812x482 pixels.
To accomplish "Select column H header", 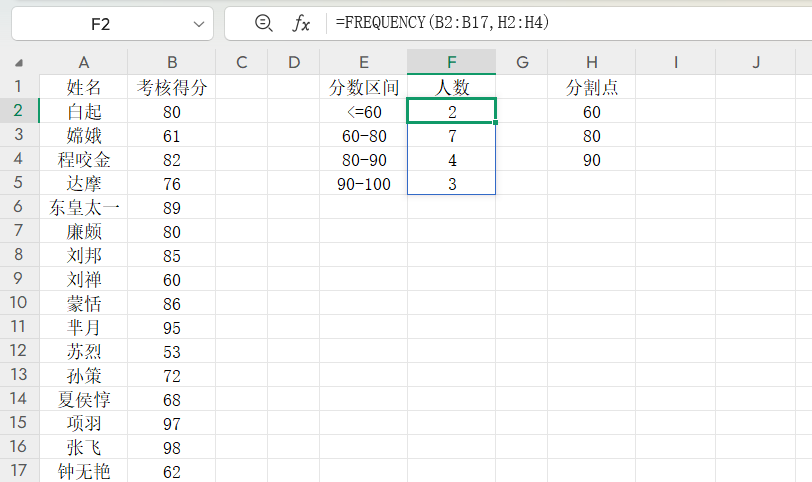I will tap(592, 62).
